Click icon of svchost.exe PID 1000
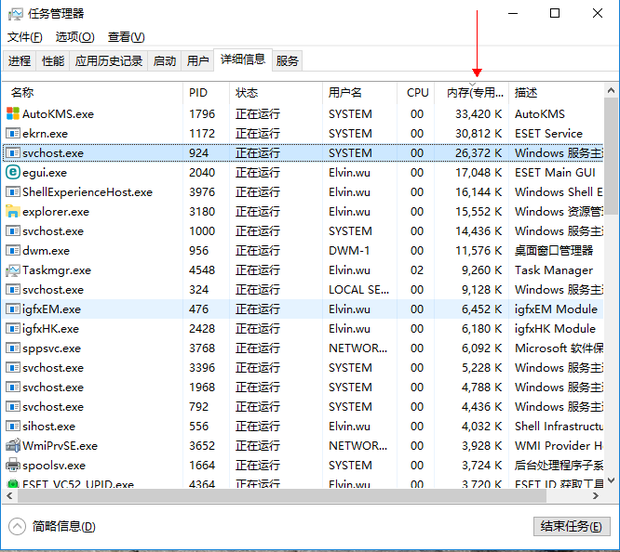This screenshot has height=552, width=620. click(x=13, y=231)
